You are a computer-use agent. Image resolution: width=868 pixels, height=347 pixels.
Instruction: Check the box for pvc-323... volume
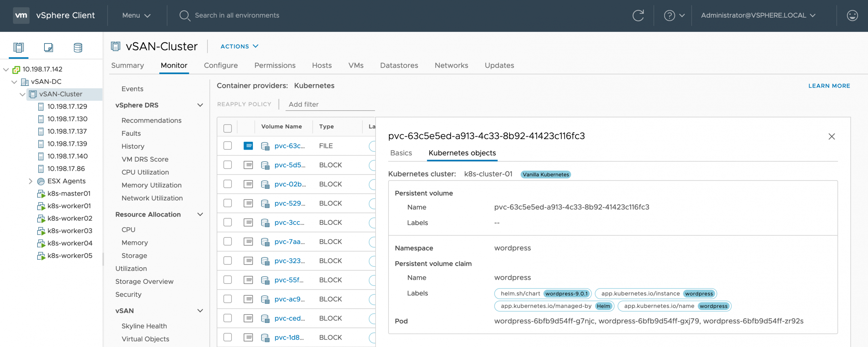(228, 261)
